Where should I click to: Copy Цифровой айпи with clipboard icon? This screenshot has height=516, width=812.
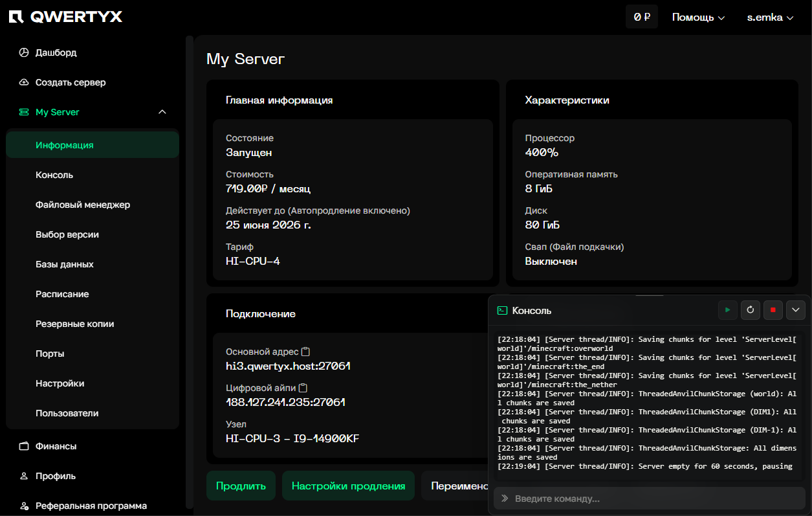coord(303,388)
